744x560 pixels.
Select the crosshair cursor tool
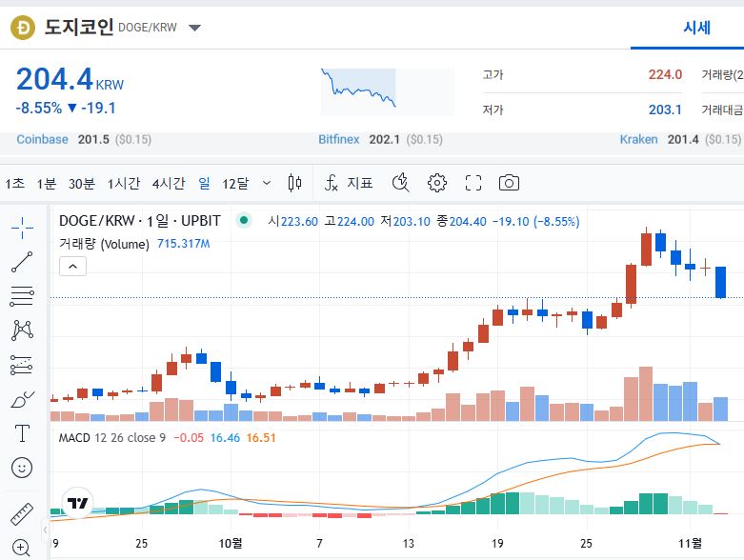(22, 228)
